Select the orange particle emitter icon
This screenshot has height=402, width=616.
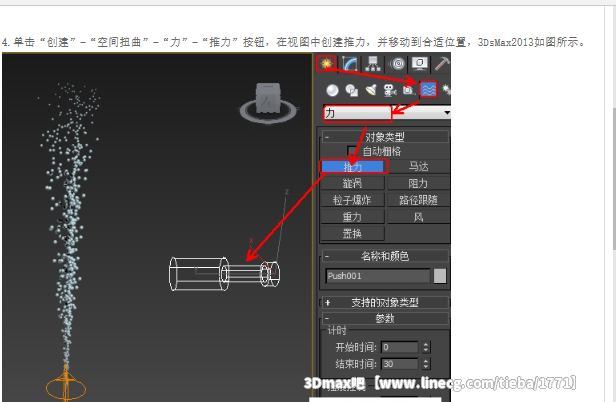tap(66, 385)
